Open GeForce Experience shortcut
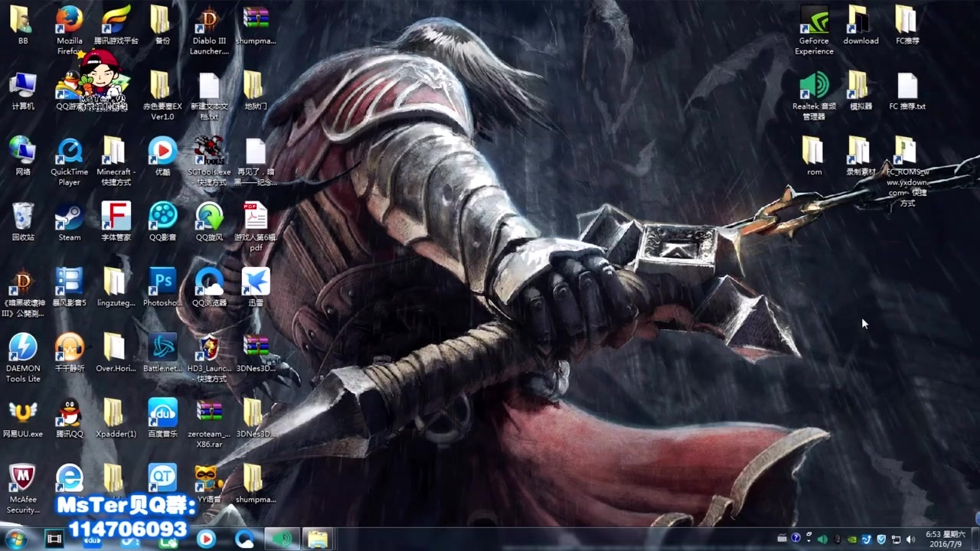The image size is (980, 551). (814, 29)
